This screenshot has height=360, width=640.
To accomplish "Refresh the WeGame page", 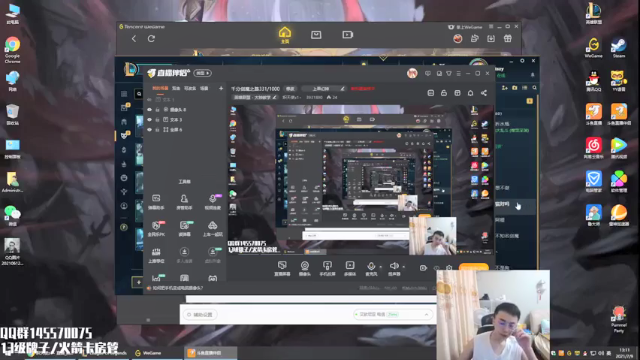I will click(151, 39).
